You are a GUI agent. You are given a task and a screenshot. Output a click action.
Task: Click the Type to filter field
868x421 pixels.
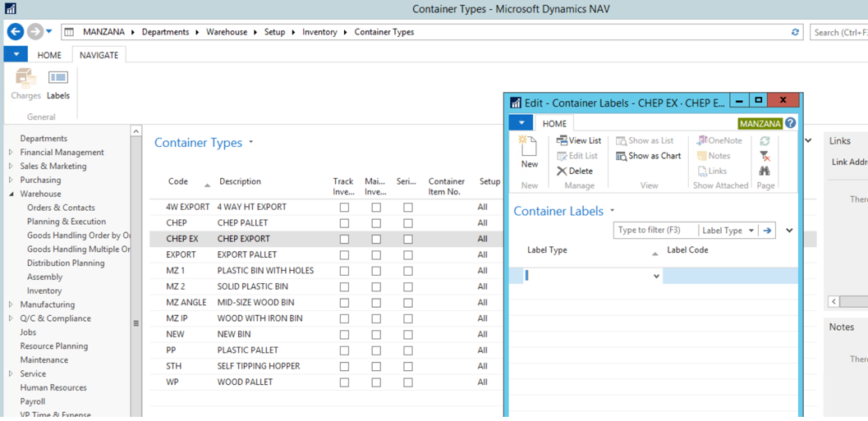(x=656, y=231)
